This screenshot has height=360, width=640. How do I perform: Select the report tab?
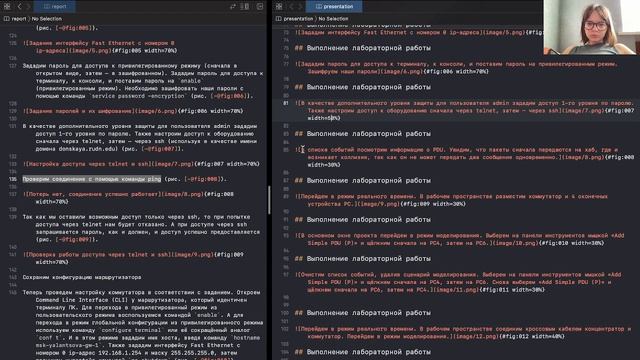point(55,6)
